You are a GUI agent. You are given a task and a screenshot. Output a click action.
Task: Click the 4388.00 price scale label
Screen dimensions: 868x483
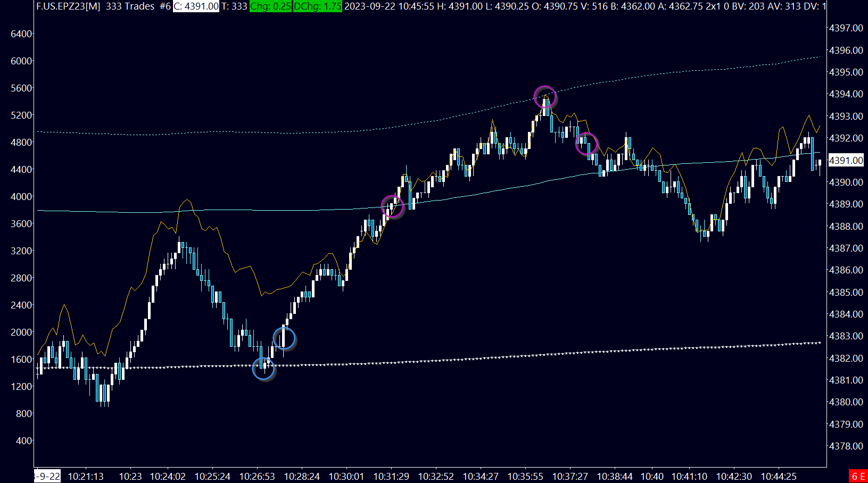[x=846, y=226]
